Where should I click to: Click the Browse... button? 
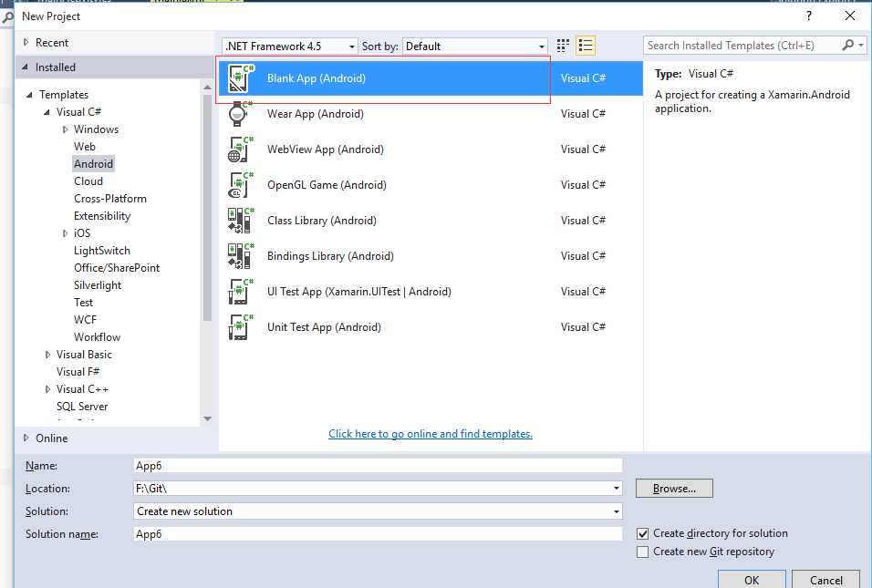674,489
